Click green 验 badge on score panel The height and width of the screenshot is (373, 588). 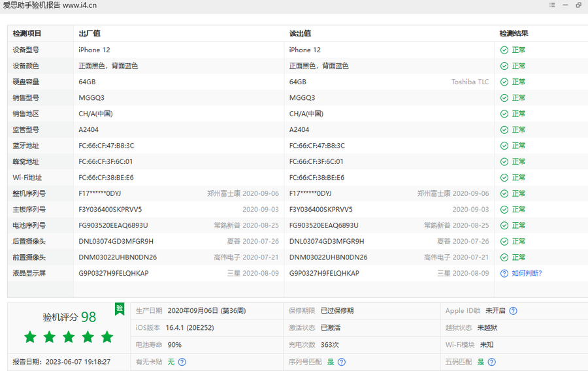[120, 308]
